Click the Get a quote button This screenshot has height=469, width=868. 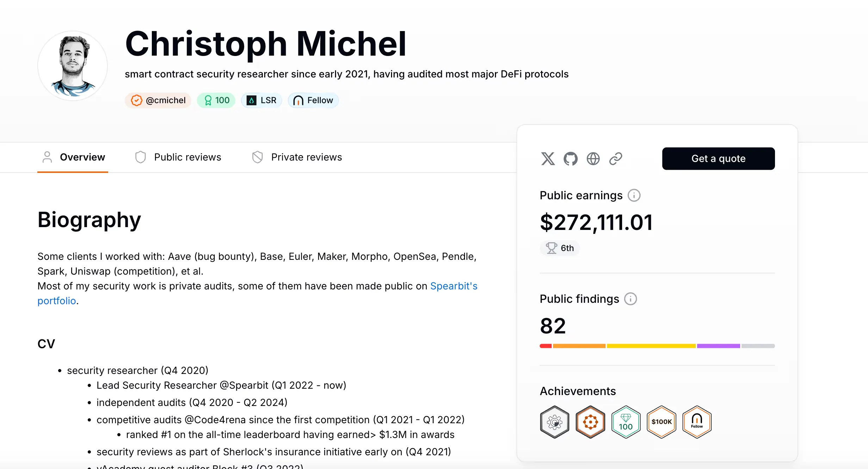[x=718, y=159]
